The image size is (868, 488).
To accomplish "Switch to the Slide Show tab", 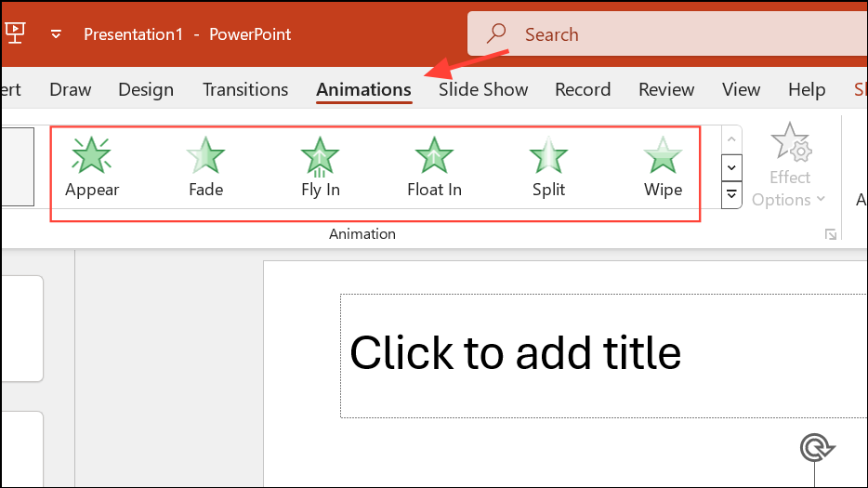I will click(x=483, y=89).
